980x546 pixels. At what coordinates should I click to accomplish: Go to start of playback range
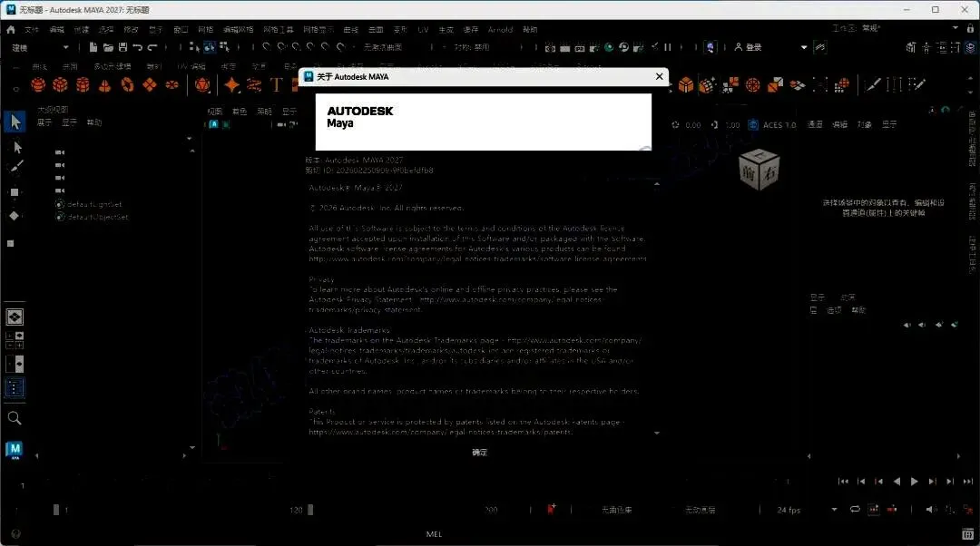843,481
